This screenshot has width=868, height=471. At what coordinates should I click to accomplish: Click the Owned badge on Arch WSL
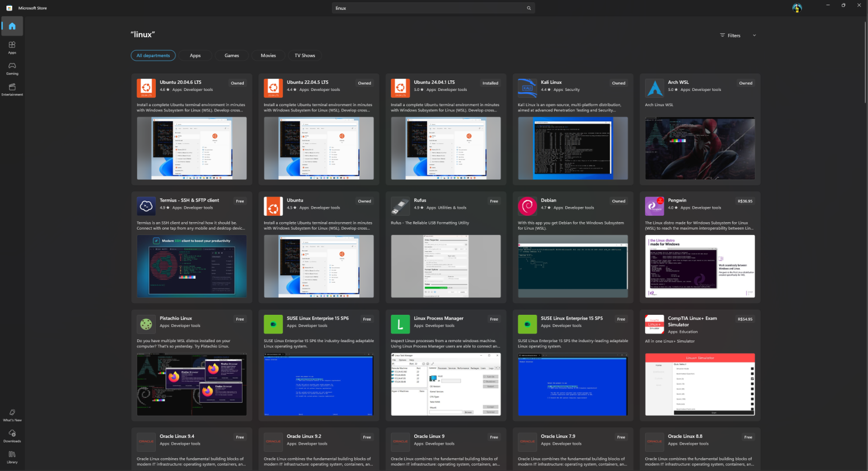[746, 83]
